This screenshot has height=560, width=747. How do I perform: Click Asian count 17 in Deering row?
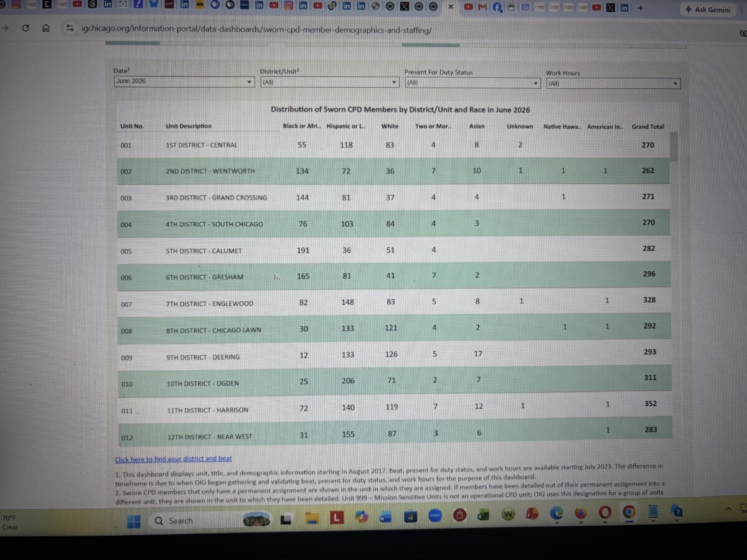coord(477,354)
